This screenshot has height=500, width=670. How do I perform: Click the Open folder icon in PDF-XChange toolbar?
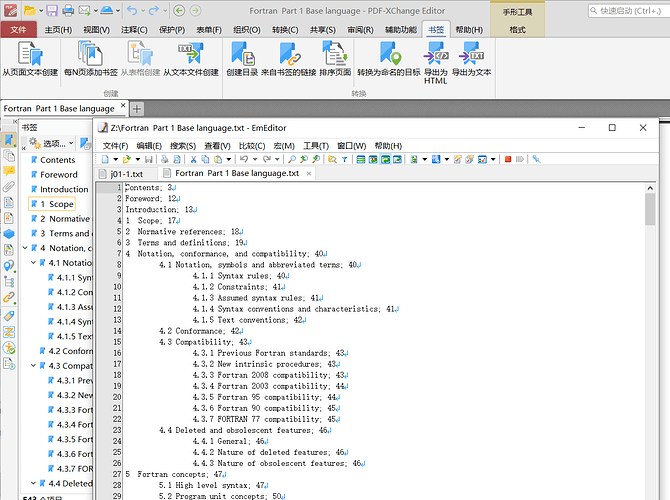29,10
